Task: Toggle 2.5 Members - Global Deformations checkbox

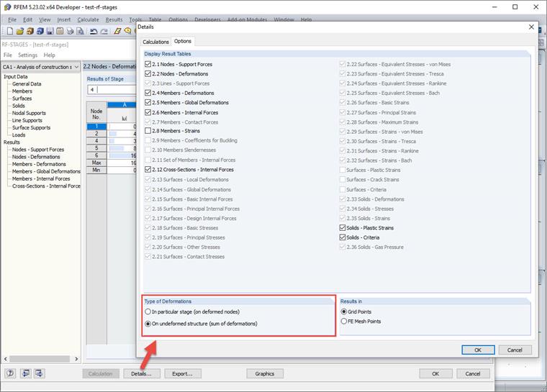Action: (148, 103)
